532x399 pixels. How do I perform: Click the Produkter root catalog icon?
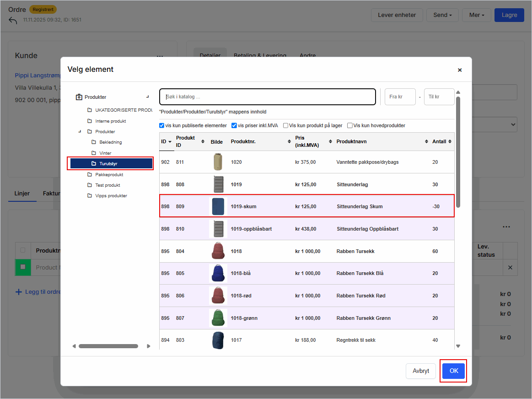tap(79, 97)
